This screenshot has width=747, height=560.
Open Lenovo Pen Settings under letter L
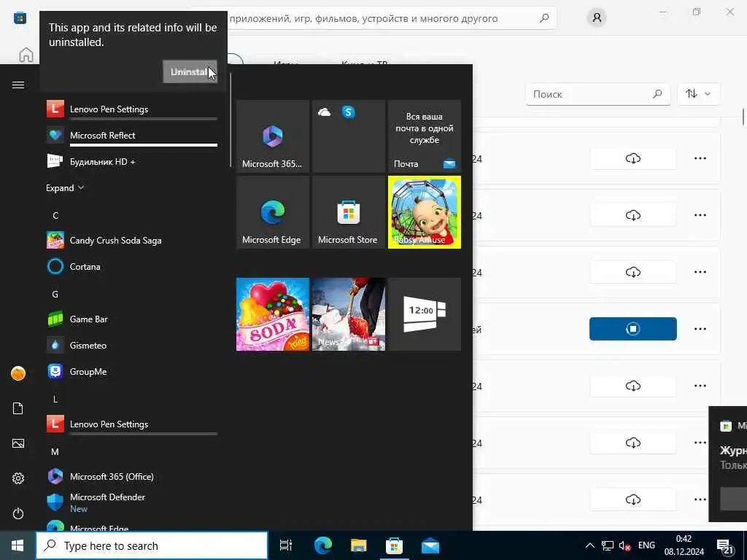point(131,424)
